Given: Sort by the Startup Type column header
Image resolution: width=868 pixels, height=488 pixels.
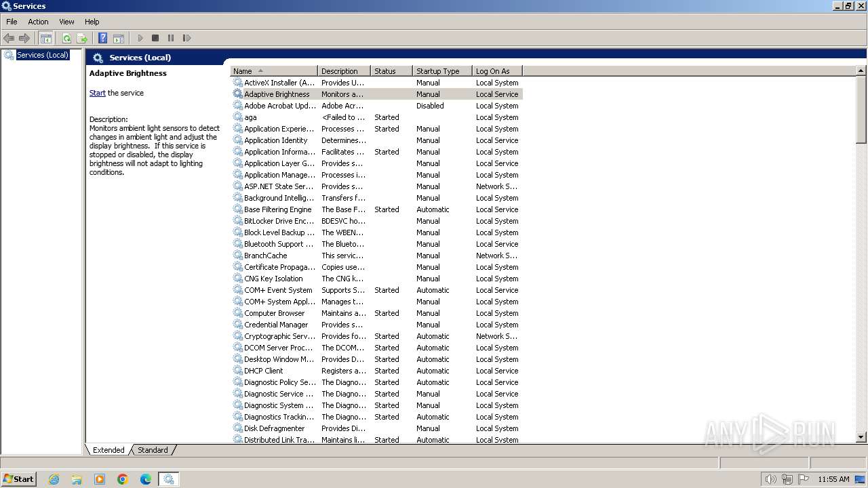Looking at the screenshot, I should 442,71.
